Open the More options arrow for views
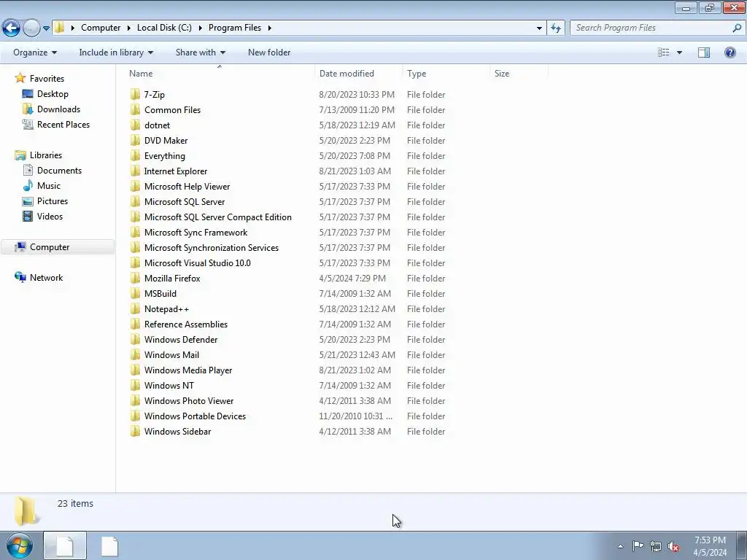This screenshot has height=560, width=747. pyautogui.click(x=679, y=52)
